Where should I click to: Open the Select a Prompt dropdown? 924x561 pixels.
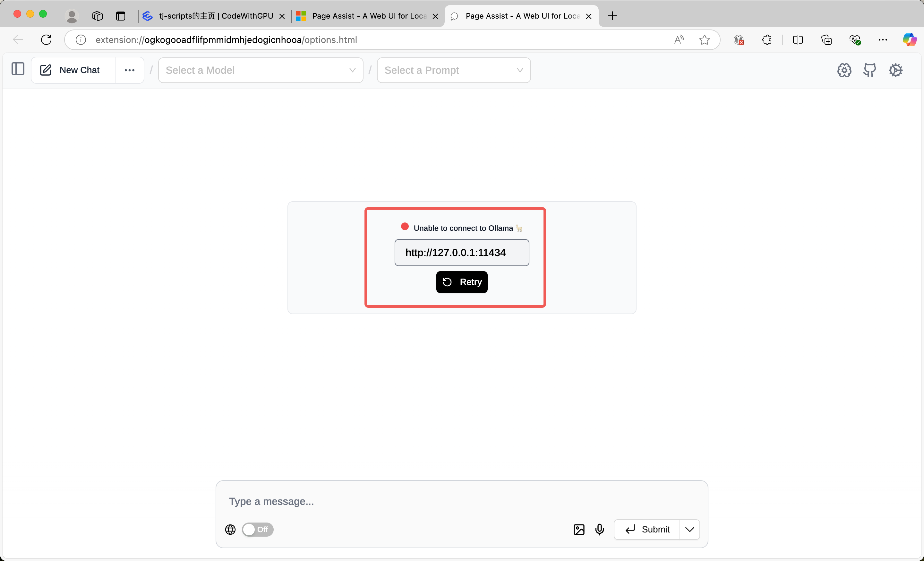pyautogui.click(x=453, y=70)
